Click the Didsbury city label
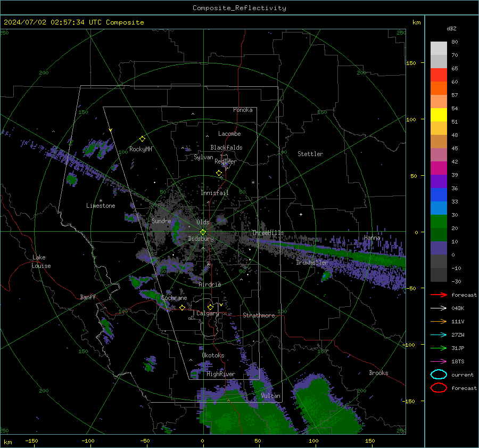 (201, 239)
